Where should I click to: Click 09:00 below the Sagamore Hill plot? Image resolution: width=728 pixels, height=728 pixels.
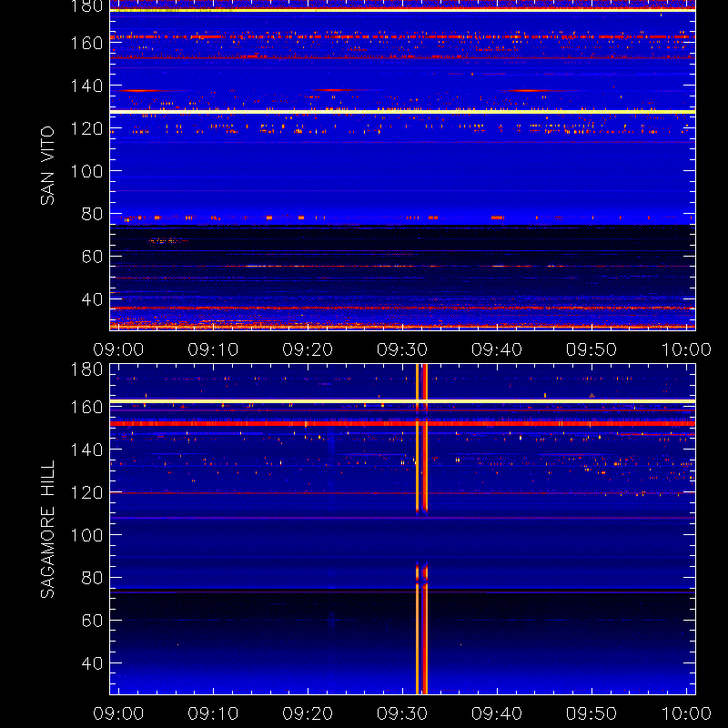118,713
